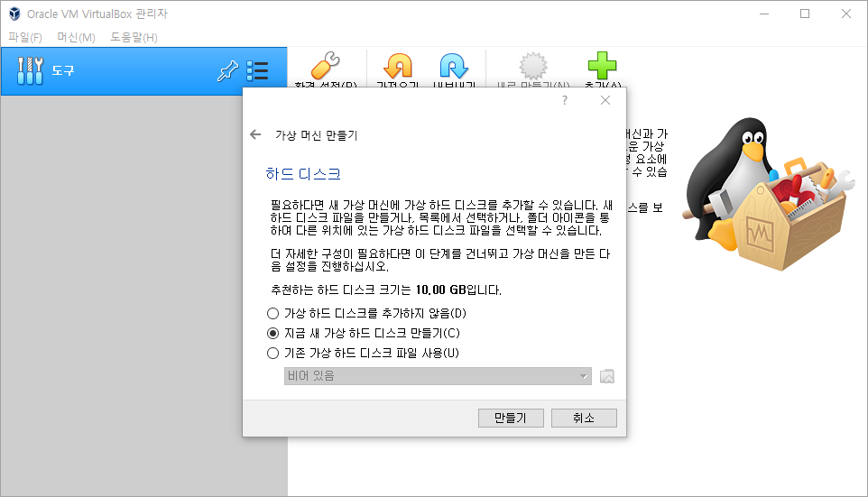This screenshot has width=868, height=497.
Task: Open the disabled disk file dropdown
Action: pyautogui.click(x=438, y=376)
